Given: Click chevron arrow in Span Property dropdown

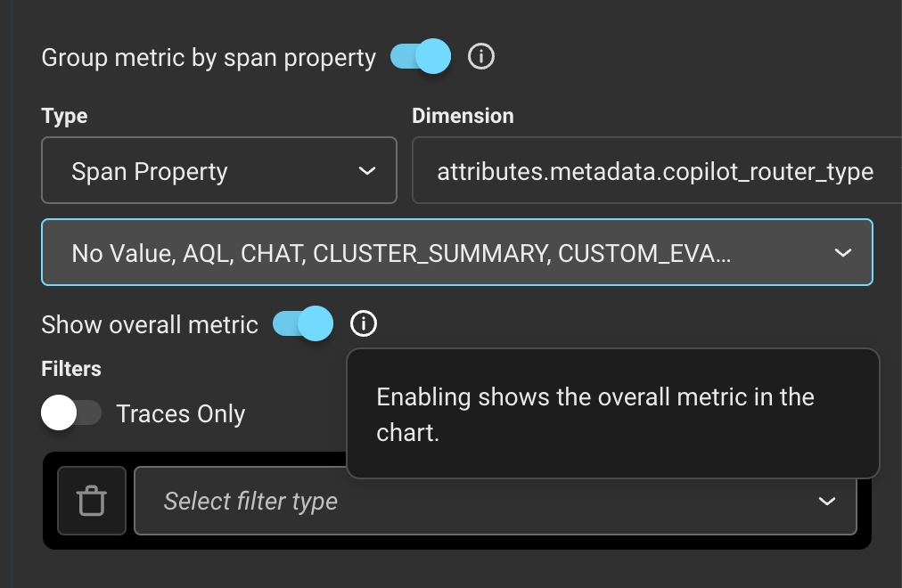Looking at the screenshot, I should point(366,171).
